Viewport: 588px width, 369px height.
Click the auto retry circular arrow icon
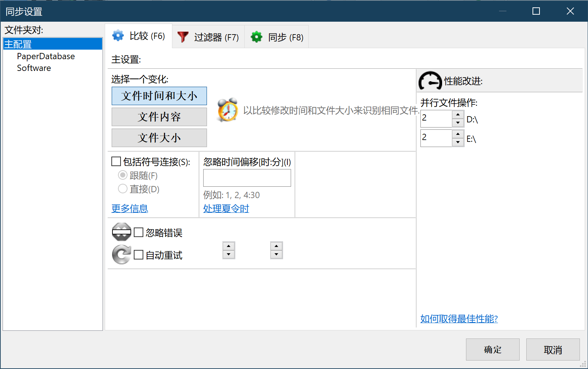click(x=121, y=254)
